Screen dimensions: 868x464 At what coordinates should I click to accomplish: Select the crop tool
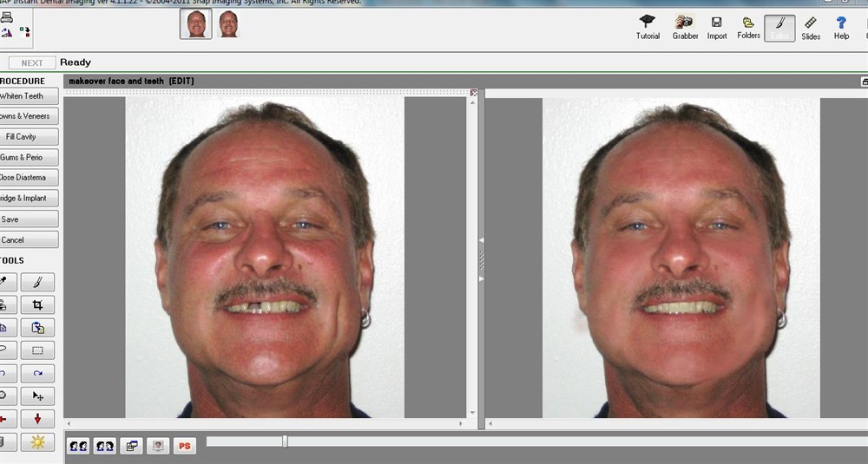[37, 304]
